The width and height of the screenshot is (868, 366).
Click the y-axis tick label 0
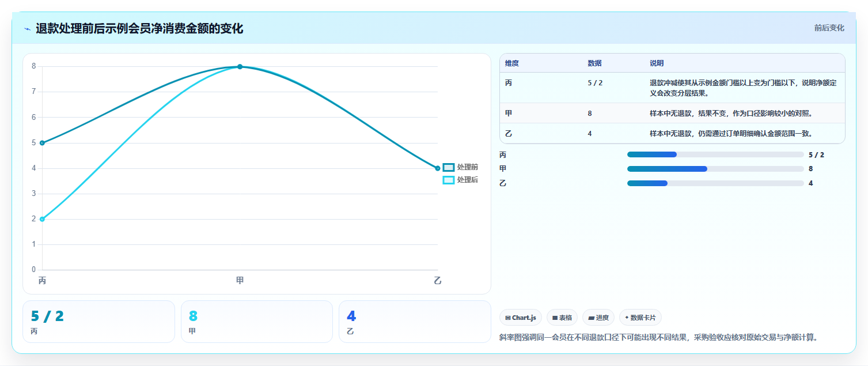tap(33, 269)
